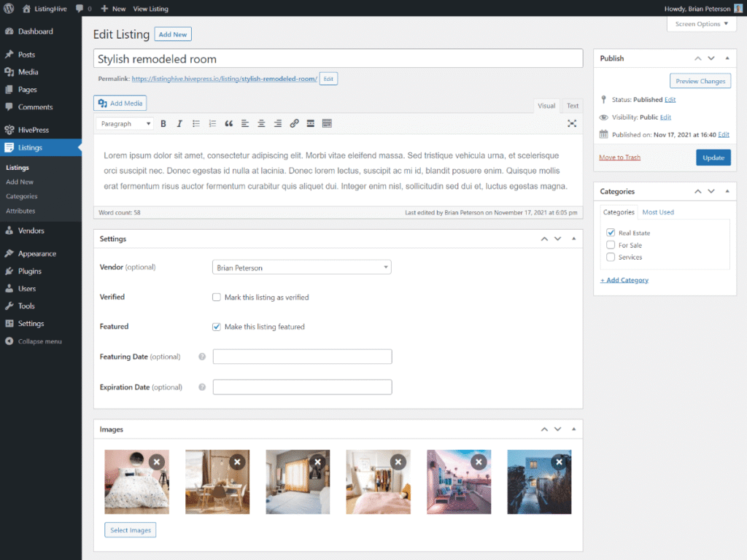The width and height of the screenshot is (747, 560).
Task: Check the Mark this listing as verified box
Action: (217, 297)
